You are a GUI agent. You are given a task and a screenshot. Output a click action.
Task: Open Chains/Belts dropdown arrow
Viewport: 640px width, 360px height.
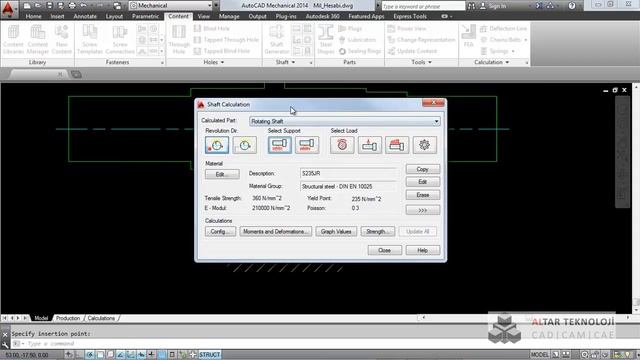(x=526, y=40)
